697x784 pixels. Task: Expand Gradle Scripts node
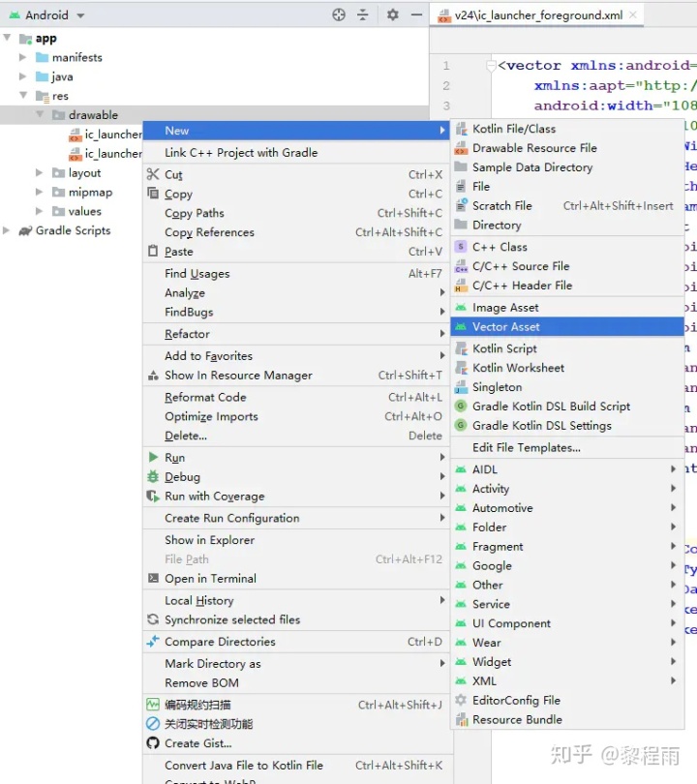(x=7, y=230)
